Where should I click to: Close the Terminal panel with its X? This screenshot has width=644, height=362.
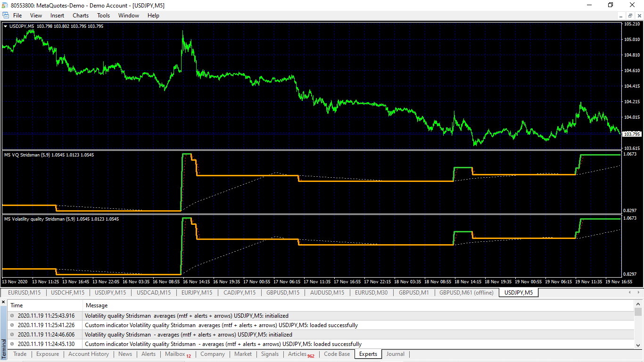coord(3,301)
